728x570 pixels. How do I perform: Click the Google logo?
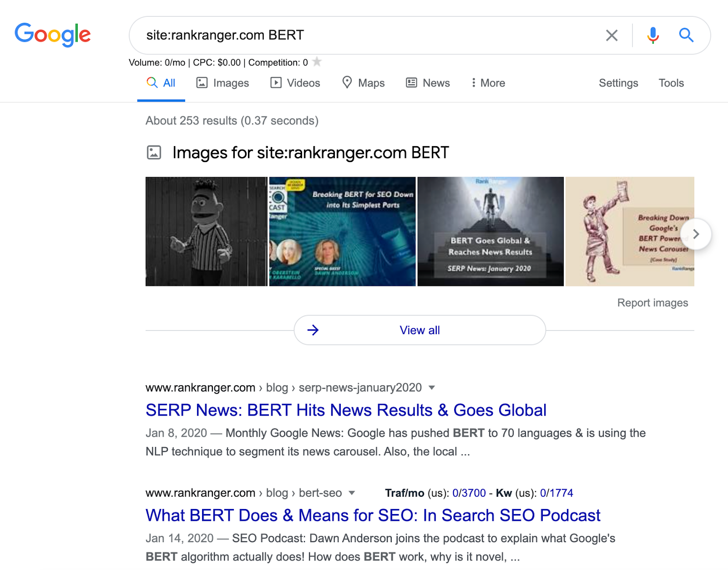coord(52,35)
